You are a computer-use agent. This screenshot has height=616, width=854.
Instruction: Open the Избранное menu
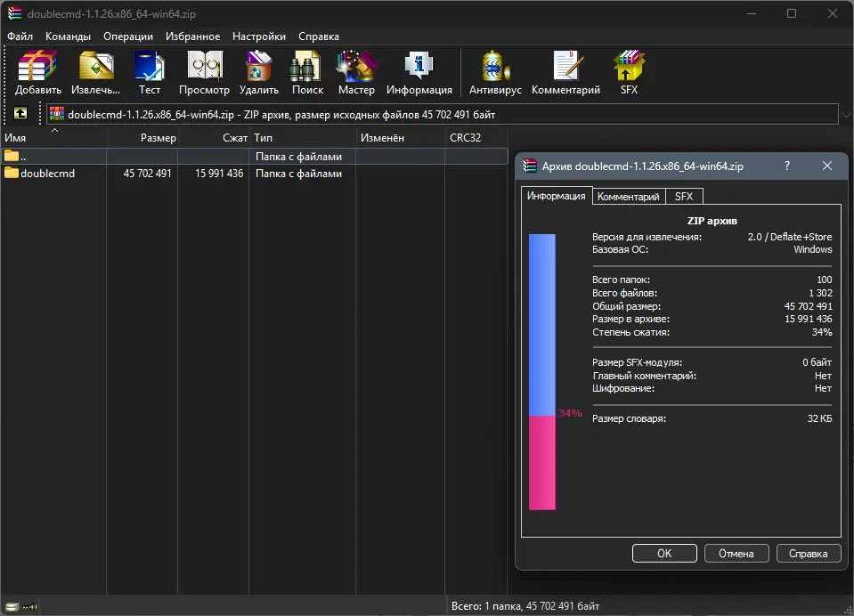coord(193,36)
